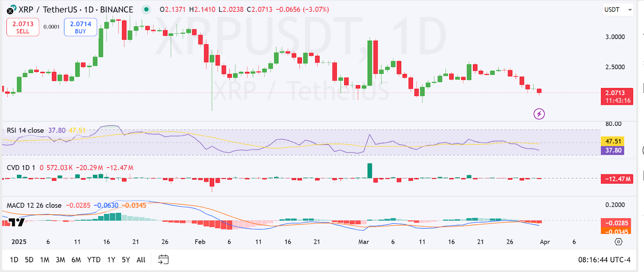Open the go-to-date calendar icon
Viewport: 644px width, 272px height.
[x=163, y=260]
